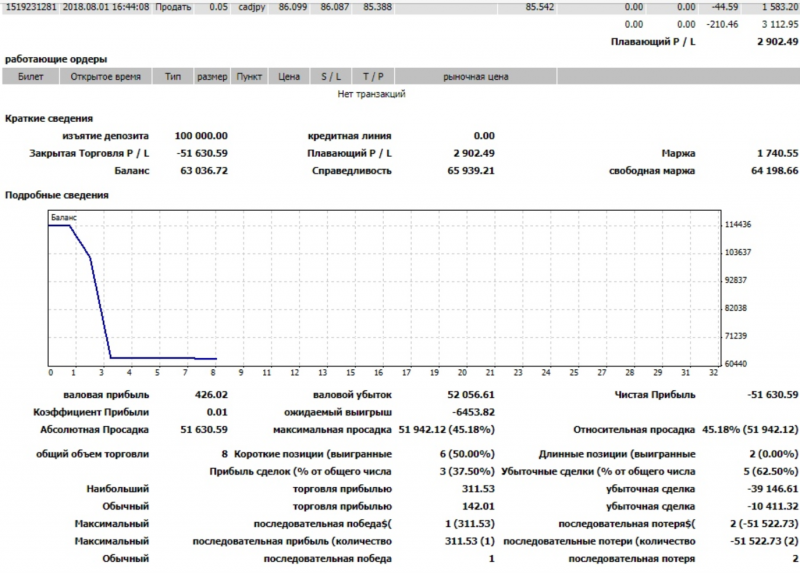Image resolution: width=800 pixels, height=573 pixels.
Task: Click the maximal drawdown 51 942.12 (45.18%)
Action: pos(446,430)
